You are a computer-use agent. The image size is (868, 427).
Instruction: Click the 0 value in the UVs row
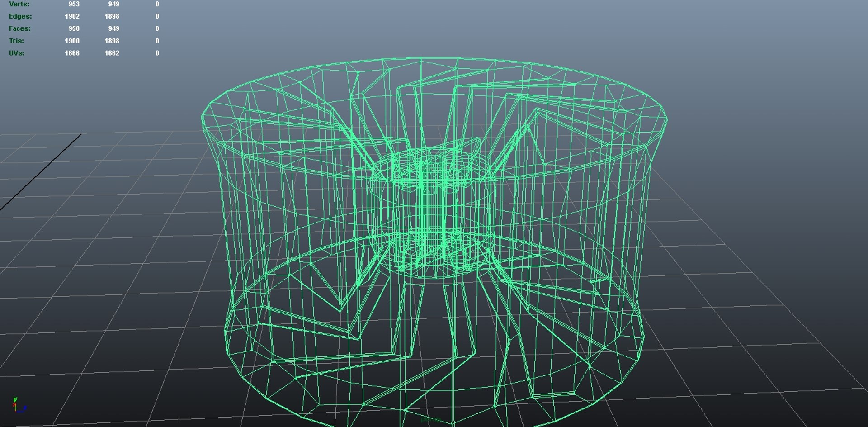157,53
